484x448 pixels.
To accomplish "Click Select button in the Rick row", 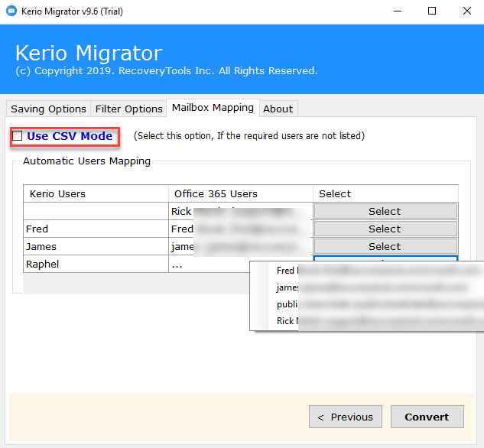I will 385,211.
